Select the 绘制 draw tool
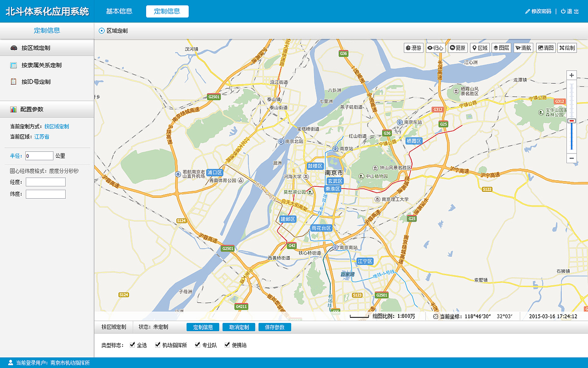This screenshot has width=588, height=368. click(x=567, y=48)
